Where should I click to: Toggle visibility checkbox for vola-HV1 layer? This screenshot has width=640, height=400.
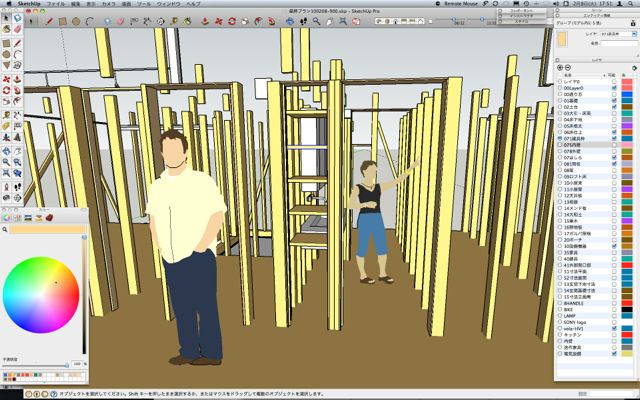coord(614,328)
